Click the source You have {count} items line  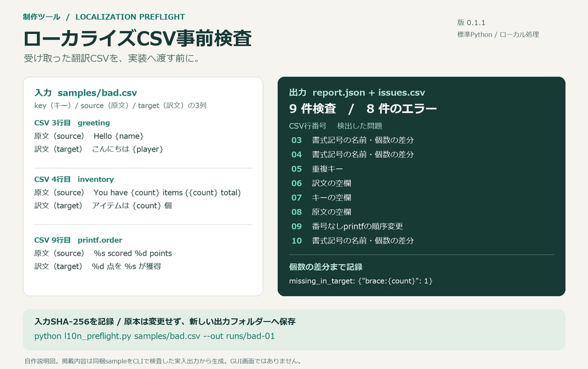pos(167,193)
